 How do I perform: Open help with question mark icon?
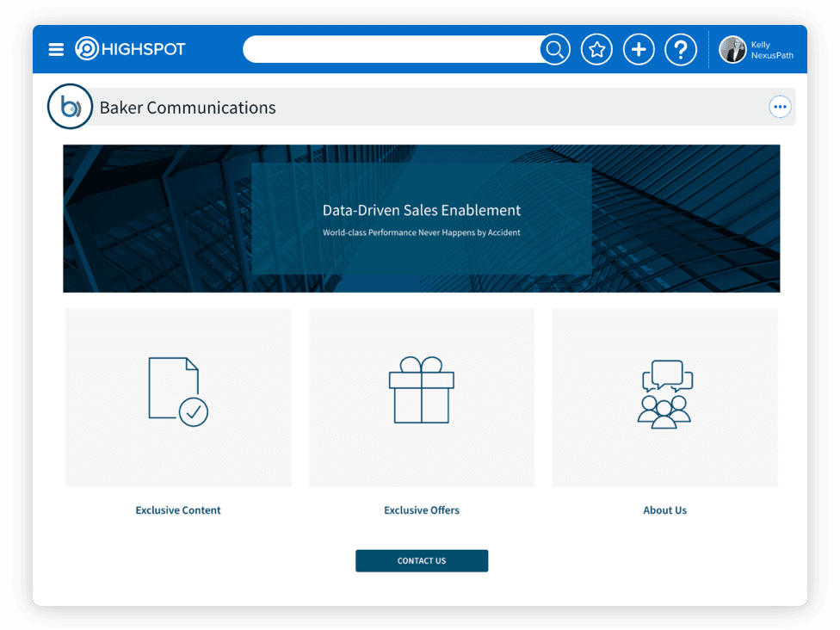(681, 49)
